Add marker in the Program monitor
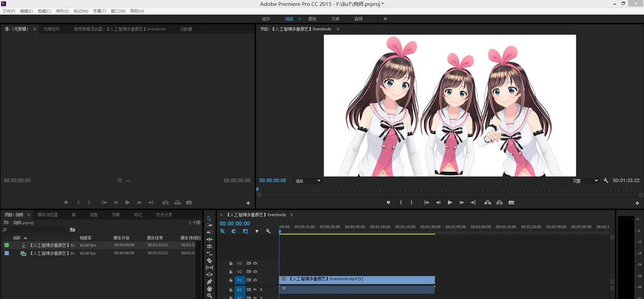This screenshot has height=299, width=644. [389, 203]
